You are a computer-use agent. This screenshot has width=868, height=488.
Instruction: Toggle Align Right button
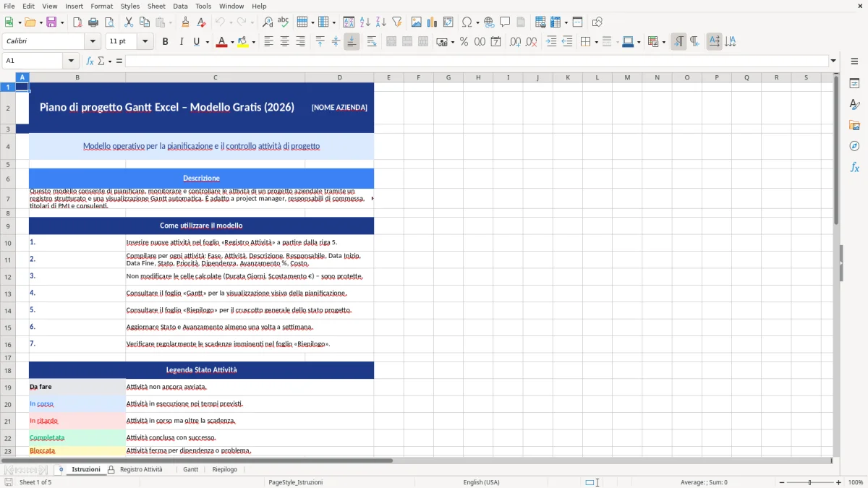[x=300, y=42]
